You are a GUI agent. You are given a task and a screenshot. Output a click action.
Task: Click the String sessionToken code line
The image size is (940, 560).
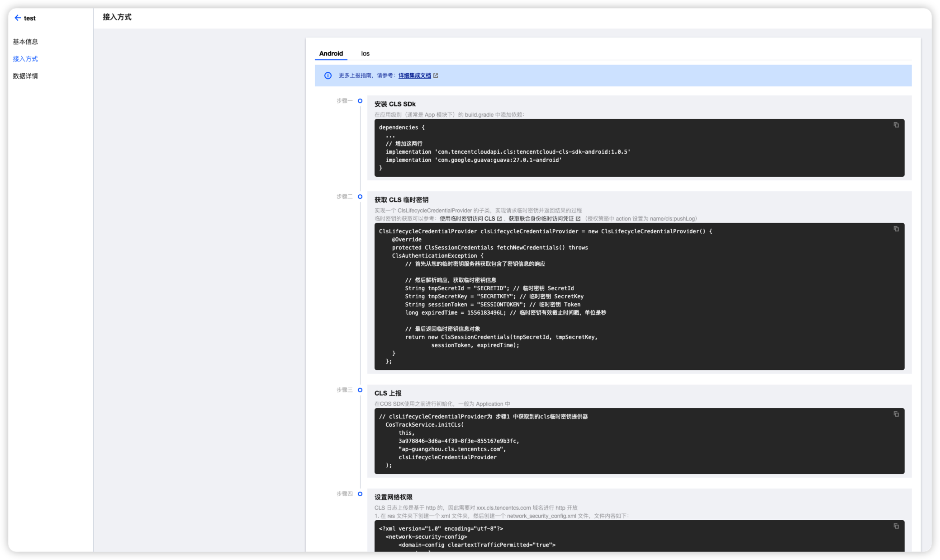[x=493, y=305]
